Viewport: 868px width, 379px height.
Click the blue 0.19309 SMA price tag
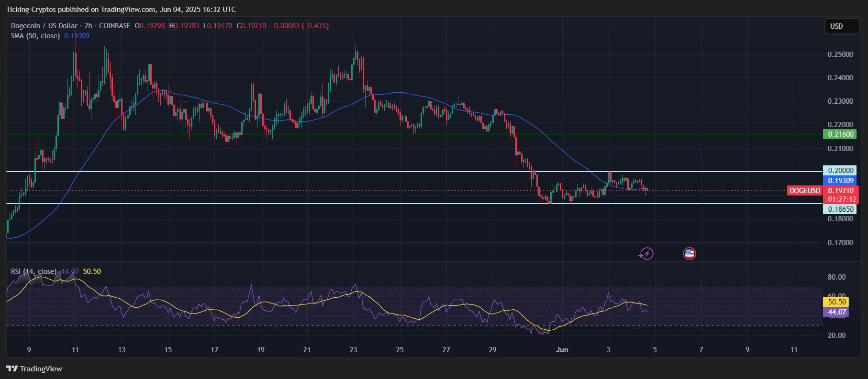840,181
